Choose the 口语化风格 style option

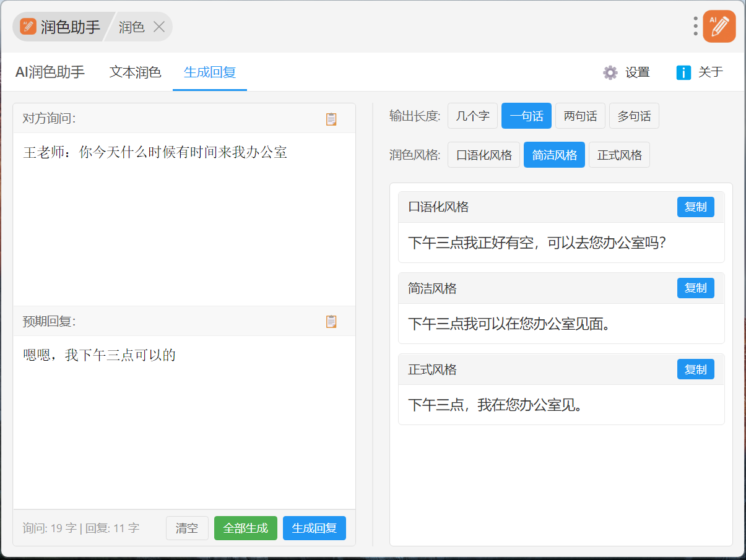(484, 155)
